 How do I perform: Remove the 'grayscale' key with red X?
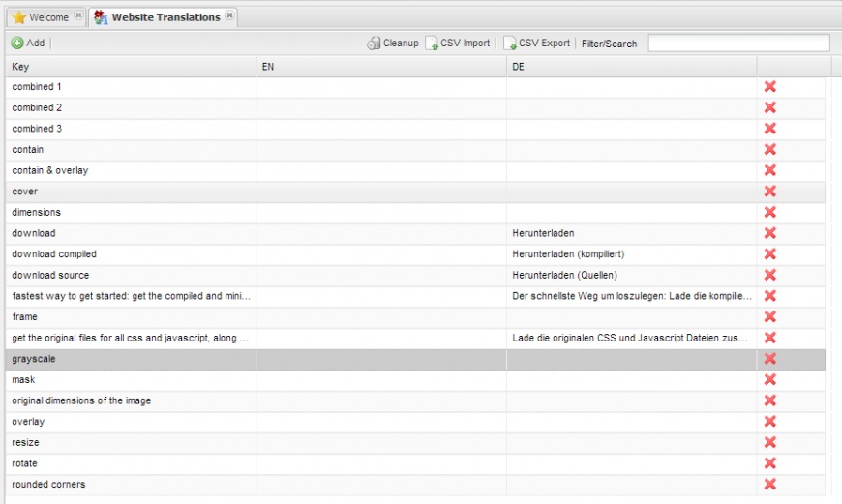[x=770, y=359]
